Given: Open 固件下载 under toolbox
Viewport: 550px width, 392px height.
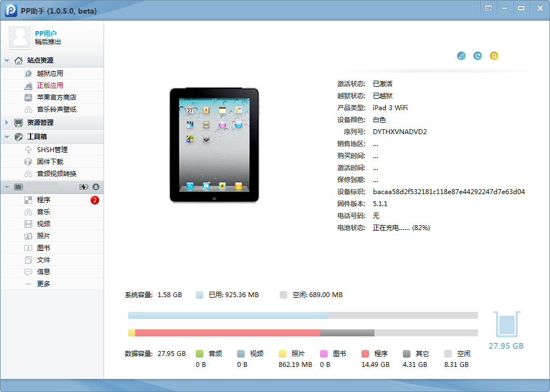Looking at the screenshot, I should coord(50,162).
